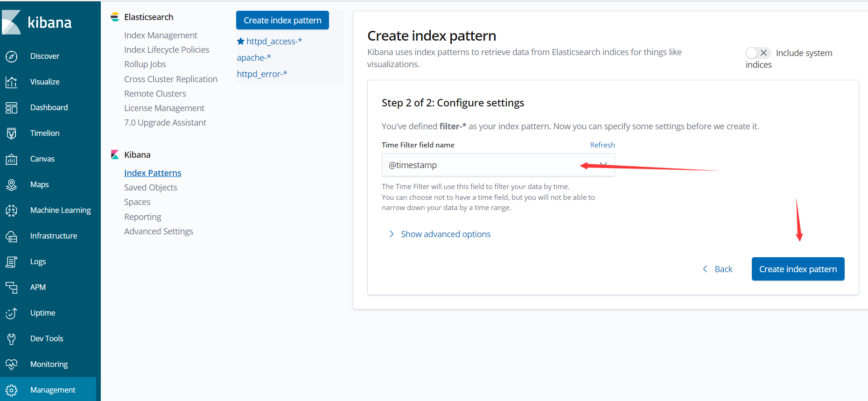The height and width of the screenshot is (401, 868).
Task: Open Index Patterns menu item
Action: pos(153,173)
